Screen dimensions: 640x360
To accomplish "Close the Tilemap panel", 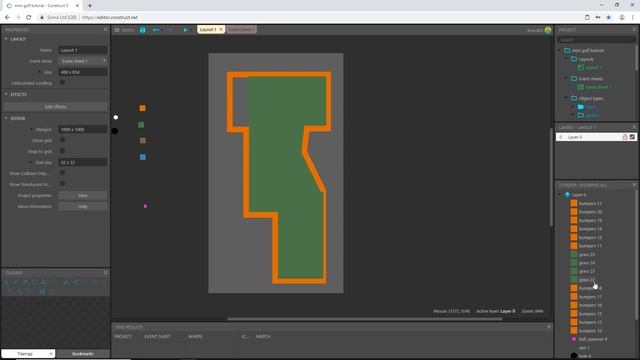I will pyautogui.click(x=106, y=273).
